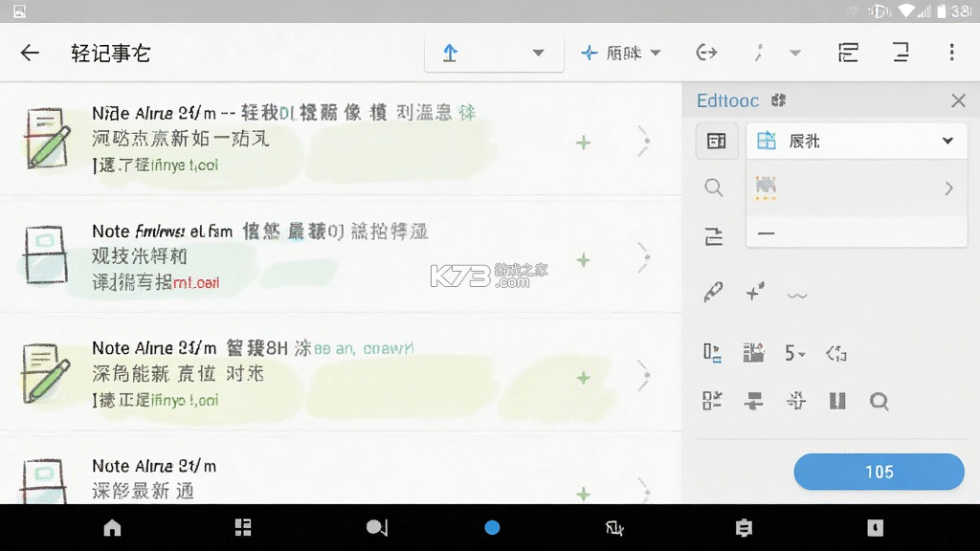Click the search magnifier in Edttooc sidebar

coord(713,187)
